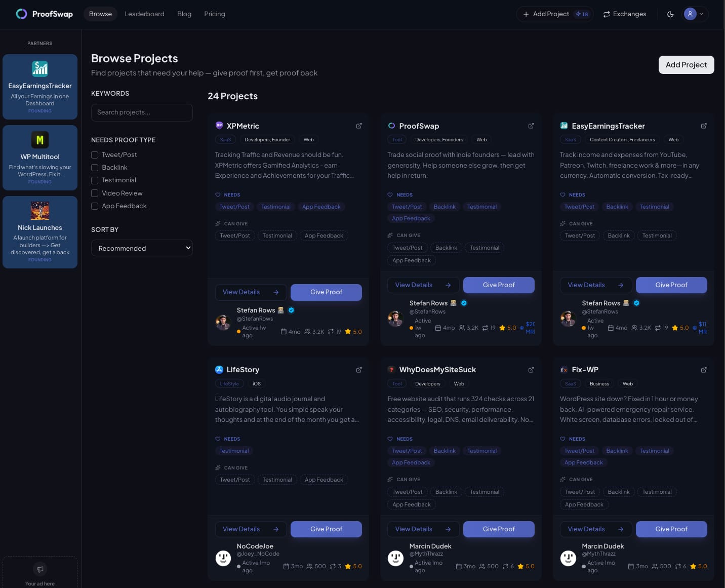Tick the Video Review checkbox
Viewport: 725px width, 588px height.
(95, 193)
